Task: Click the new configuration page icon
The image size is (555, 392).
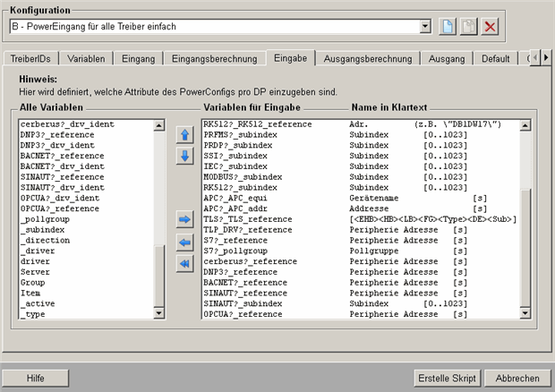Action: click(448, 27)
